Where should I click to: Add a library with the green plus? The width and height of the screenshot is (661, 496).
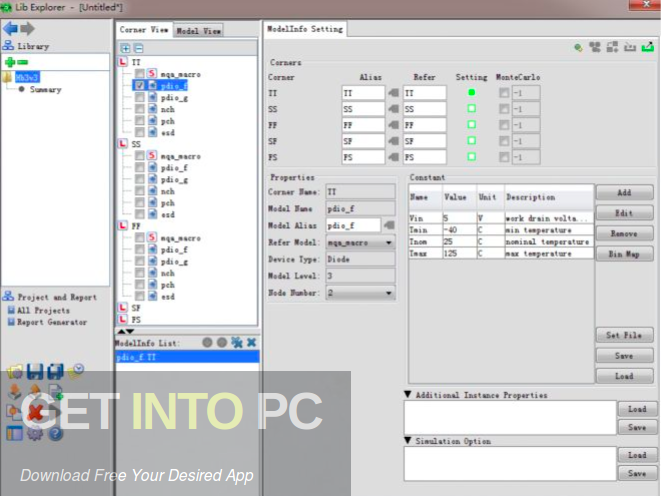(10, 62)
